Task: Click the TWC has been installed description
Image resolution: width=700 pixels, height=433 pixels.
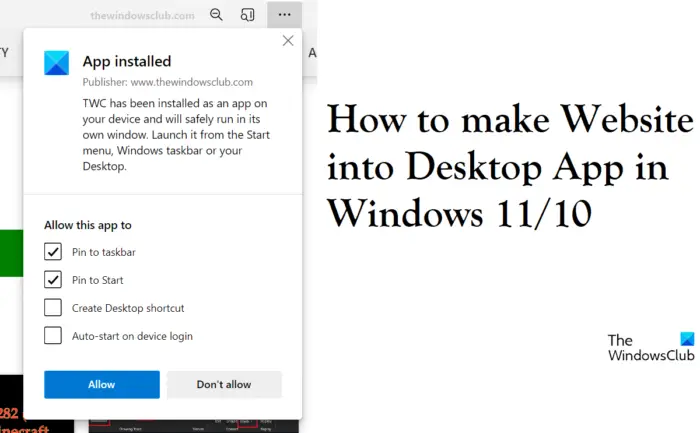Action: coord(176,135)
